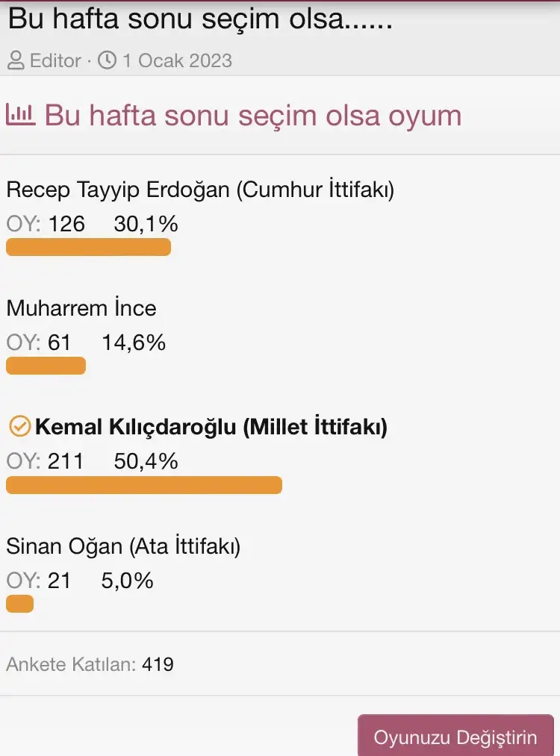Image resolution: width=560 pixels, height=756 pixels.
Task: Select Kemal Kılıçdaroğlu (Millet İttifakı) option
Action: click(x=211, y=428)
